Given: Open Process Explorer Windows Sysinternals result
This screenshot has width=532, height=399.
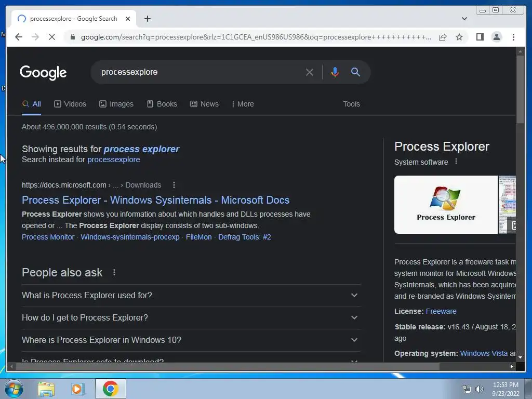Looking at the screenshot, I should pyautogui.click(x=156, y=200).
